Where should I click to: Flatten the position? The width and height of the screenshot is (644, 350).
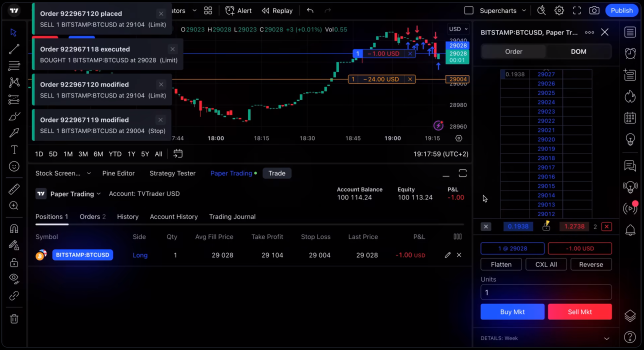point(501,264)
